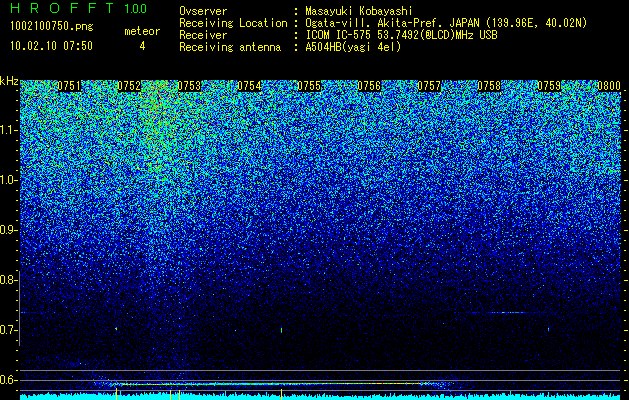Click the 0.7 kHz axis label
This screenshot has width=629, height=400.
pos(8,330)
